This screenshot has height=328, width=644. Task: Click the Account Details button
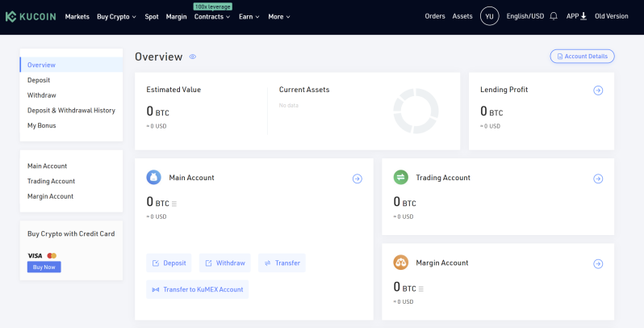[x=582, y=57]
